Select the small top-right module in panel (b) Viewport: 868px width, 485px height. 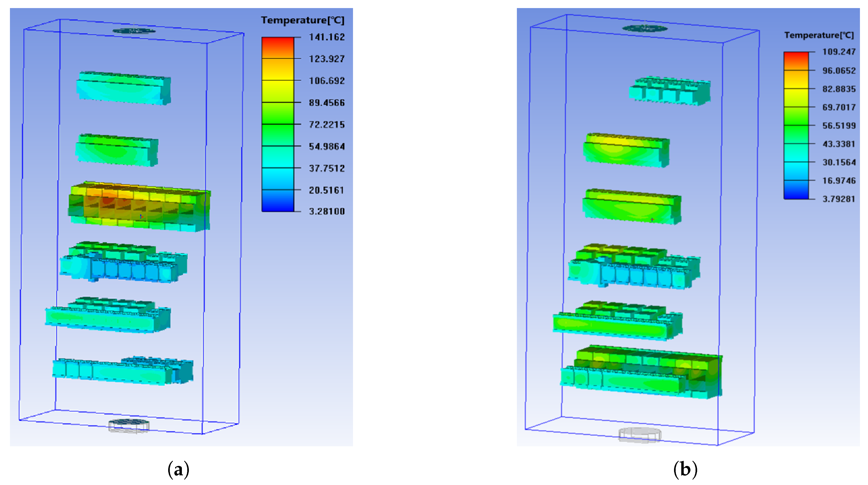(x=669, y=91)
